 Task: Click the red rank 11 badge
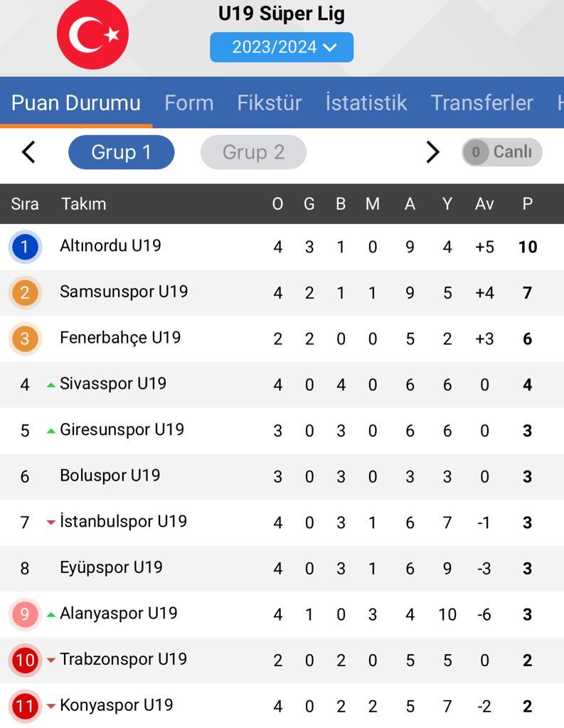click(x=25, y=706)
